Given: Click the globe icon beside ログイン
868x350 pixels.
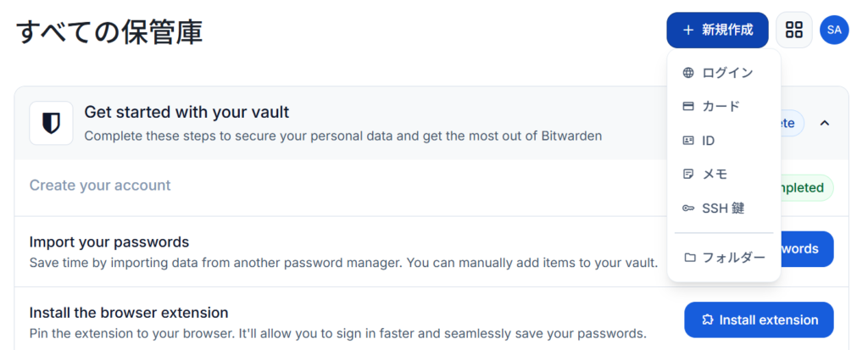Looking at the screenshot, I should (688, 73).
